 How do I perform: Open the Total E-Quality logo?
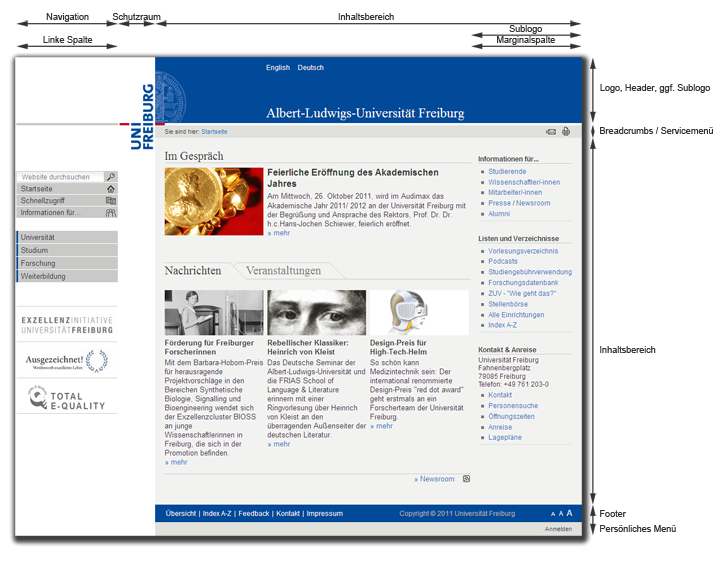[67, 398]
